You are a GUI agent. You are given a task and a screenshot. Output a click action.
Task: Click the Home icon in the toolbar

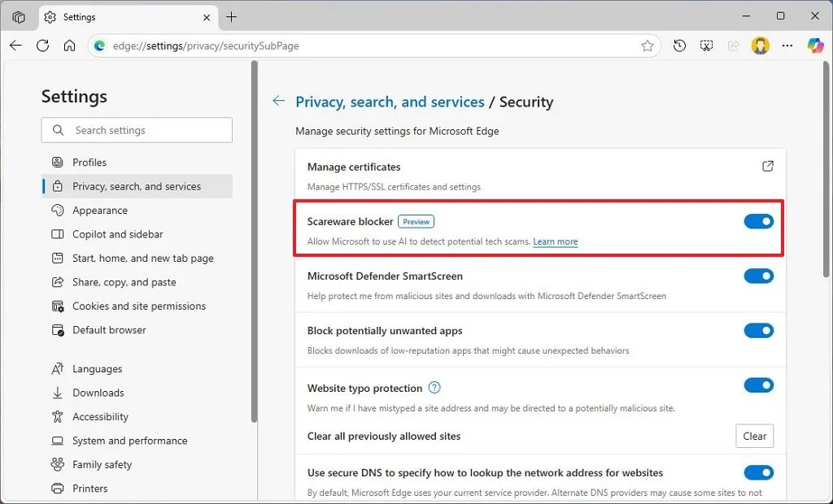(70, 46)
